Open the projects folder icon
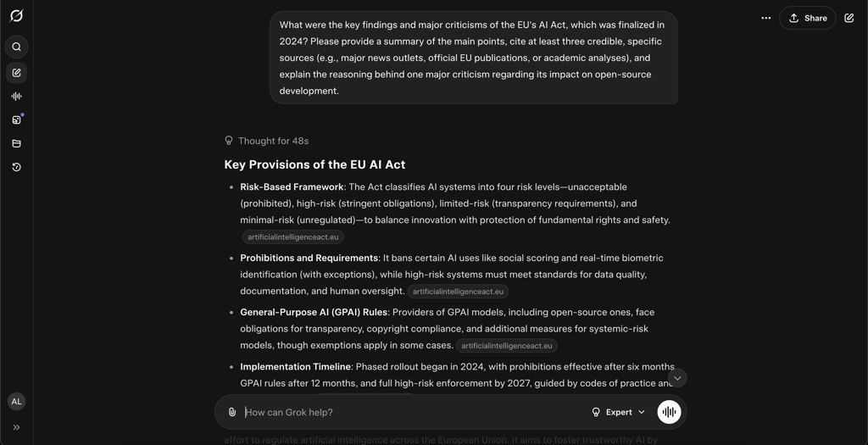 click(x=17, y=143)
